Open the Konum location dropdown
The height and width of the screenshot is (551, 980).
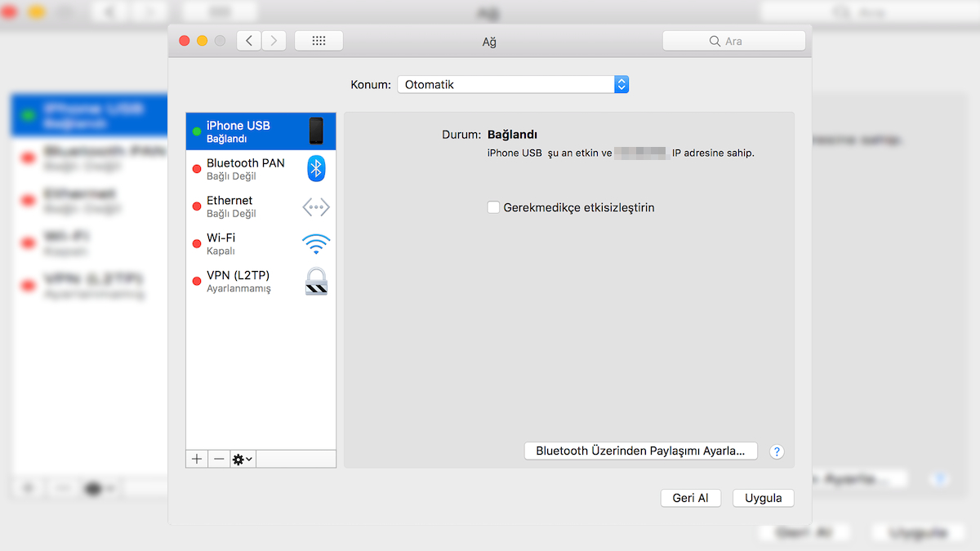513,84
